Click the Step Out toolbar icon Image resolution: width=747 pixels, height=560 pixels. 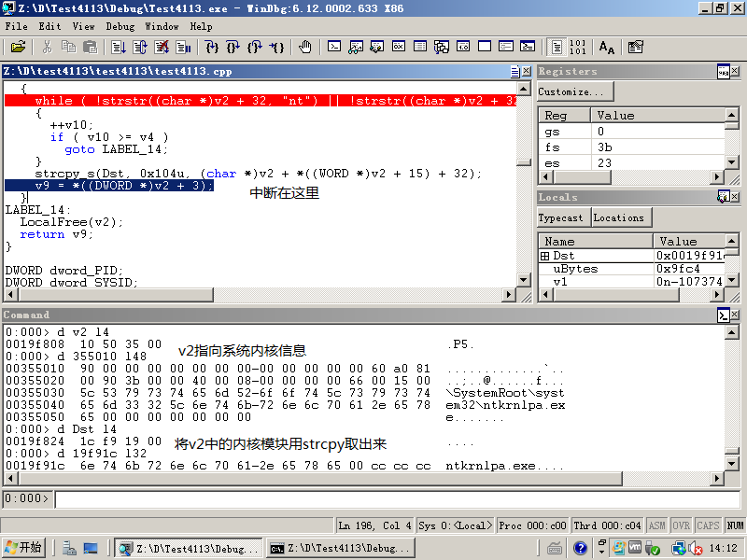pos(254,48)
